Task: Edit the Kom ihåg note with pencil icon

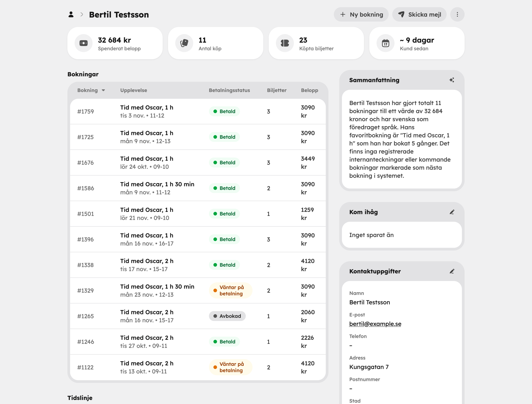Action: tap(452, 212)
